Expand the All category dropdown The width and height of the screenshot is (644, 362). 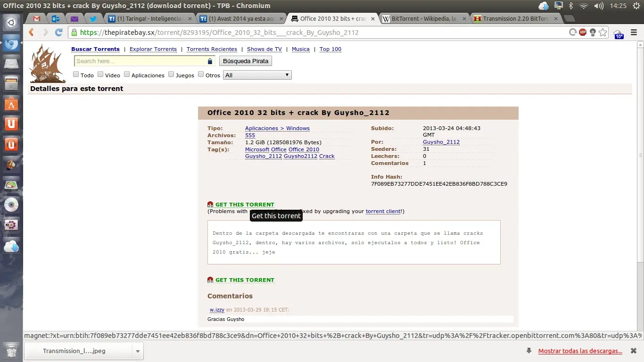pos(257,75)
